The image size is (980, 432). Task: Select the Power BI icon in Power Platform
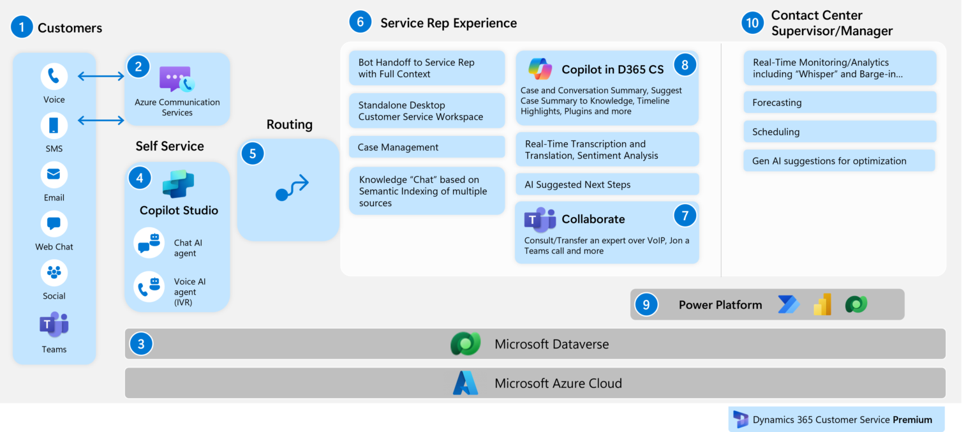(x=822, y=305)
